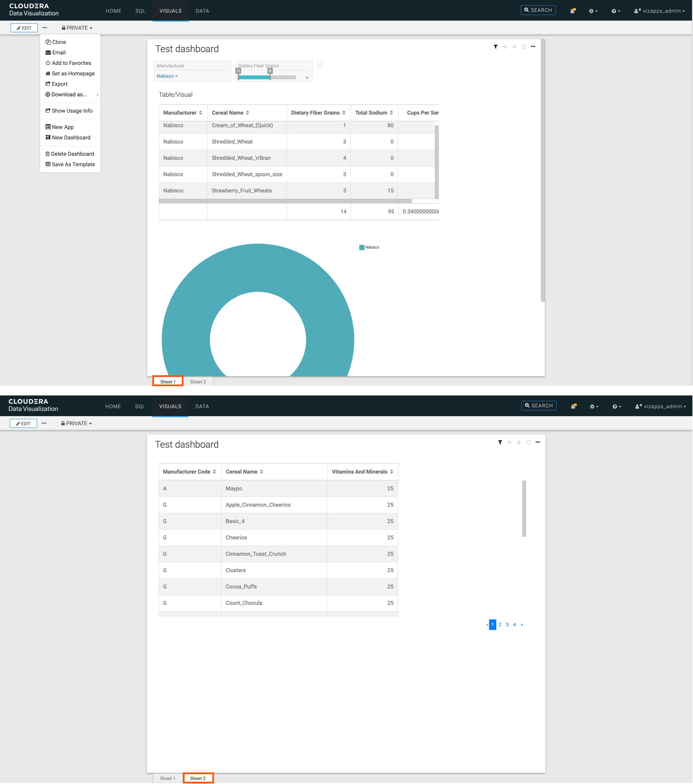Sort by Total Sodium column

[391, 113]
